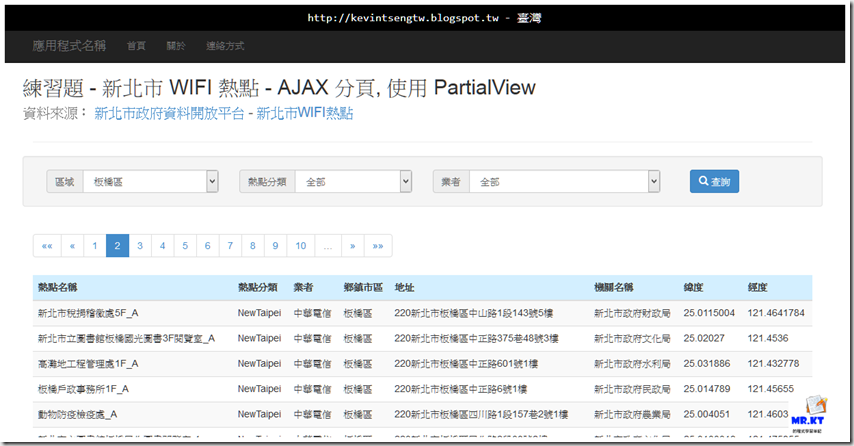Image resolution: width=854 pixels, height=446 pixels.
Task: Click longitude value 121.432778
Action: (x=773, y=363)
